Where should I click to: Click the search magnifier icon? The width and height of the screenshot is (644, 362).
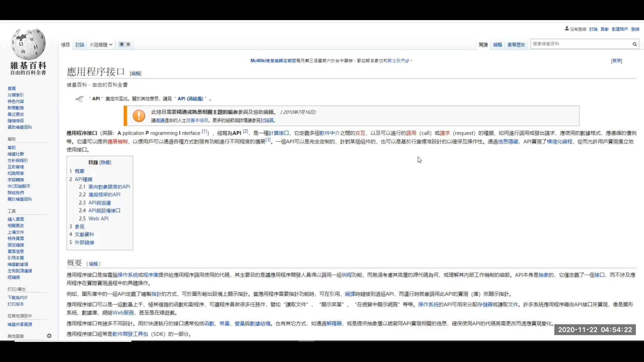pos(635,44)
